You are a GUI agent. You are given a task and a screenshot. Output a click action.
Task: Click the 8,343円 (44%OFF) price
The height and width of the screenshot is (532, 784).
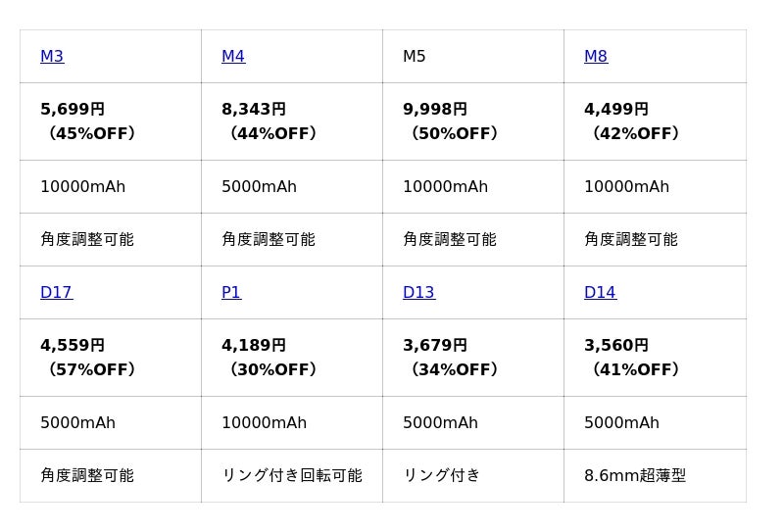[269, 121]
